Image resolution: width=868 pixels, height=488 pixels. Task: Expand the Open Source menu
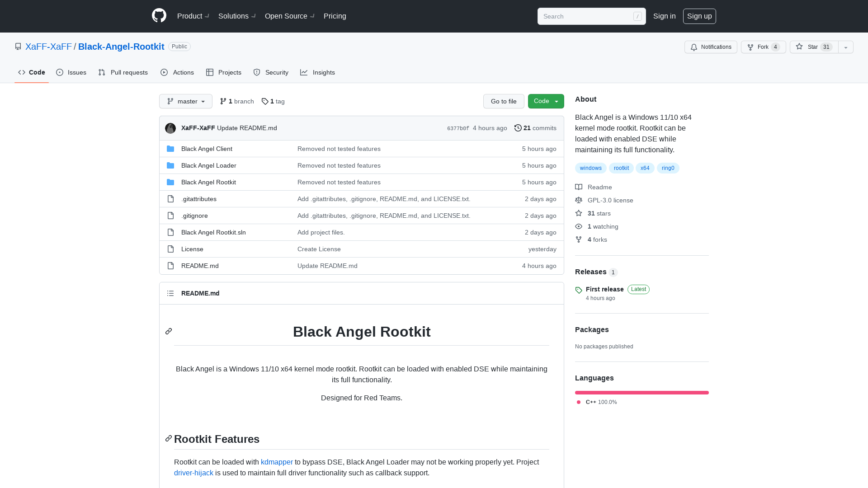[x=290, y=16]
